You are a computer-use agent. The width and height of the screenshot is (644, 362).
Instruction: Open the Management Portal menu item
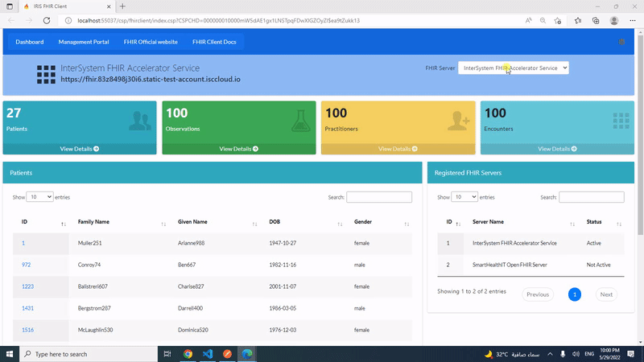pyautogui.click(x=83, y=41)
